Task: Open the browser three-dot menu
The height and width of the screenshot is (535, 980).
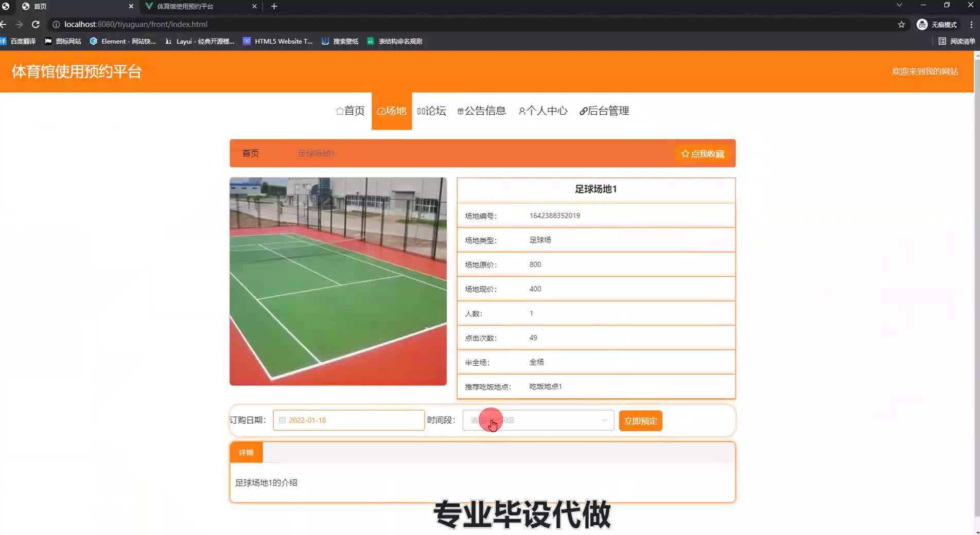Action: 971,24
